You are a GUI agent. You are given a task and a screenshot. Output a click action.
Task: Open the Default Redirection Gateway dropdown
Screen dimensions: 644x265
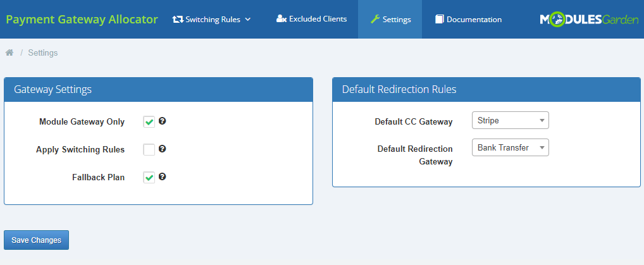(510, 147)
